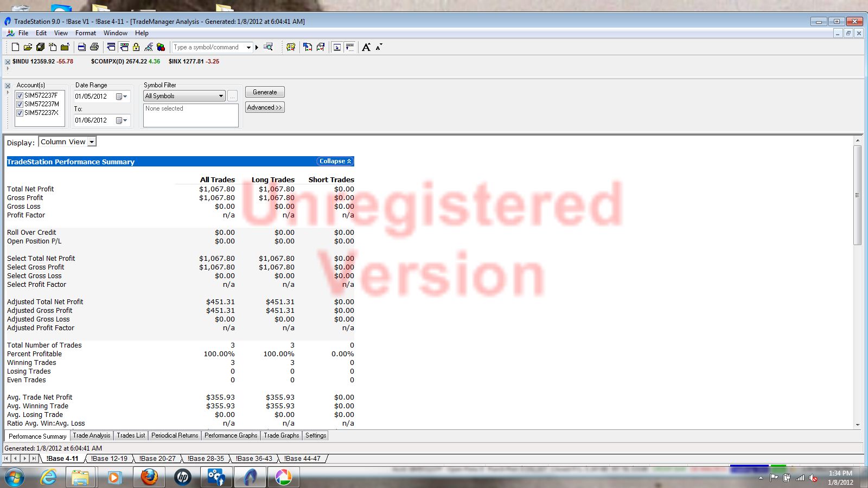
Task: Open the Windows Start menu
Action: click(x=15, y=478)
